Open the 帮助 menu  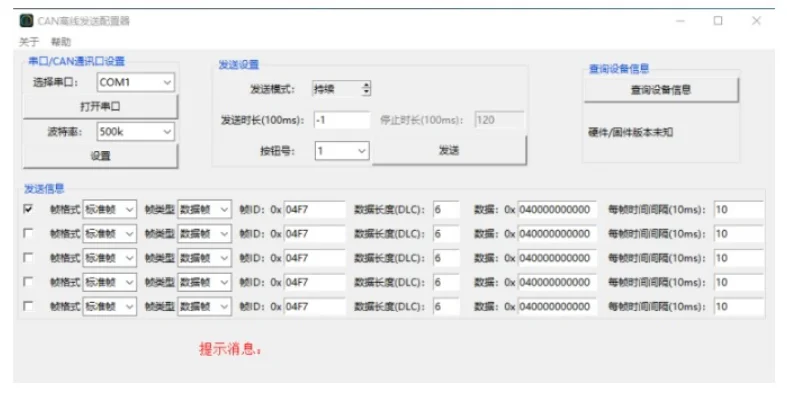[61, 42]
